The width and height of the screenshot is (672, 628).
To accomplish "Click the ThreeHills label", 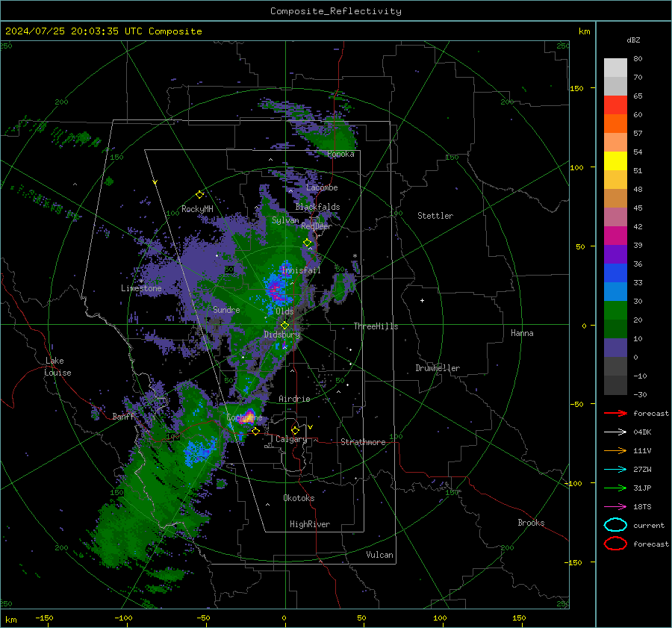I will (376, 326).
